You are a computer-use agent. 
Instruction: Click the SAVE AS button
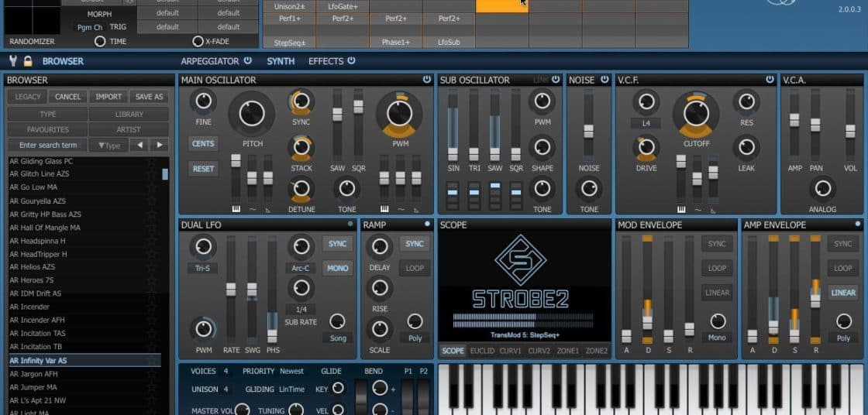tap(150, 97)
